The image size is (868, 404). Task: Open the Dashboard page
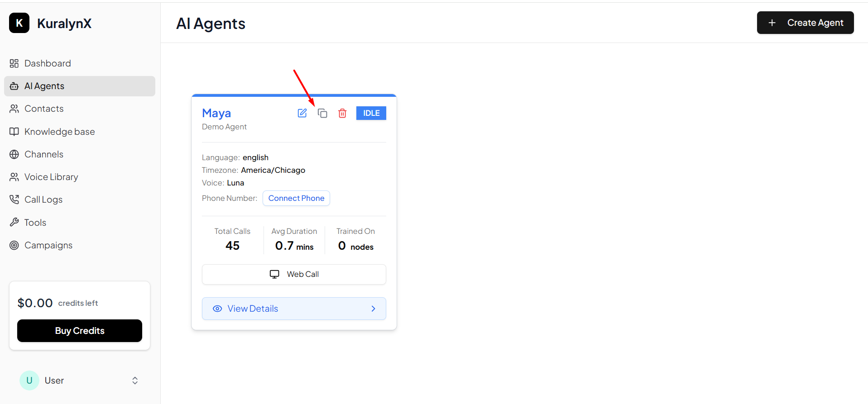pyautogui.click(x=80, y=63)
